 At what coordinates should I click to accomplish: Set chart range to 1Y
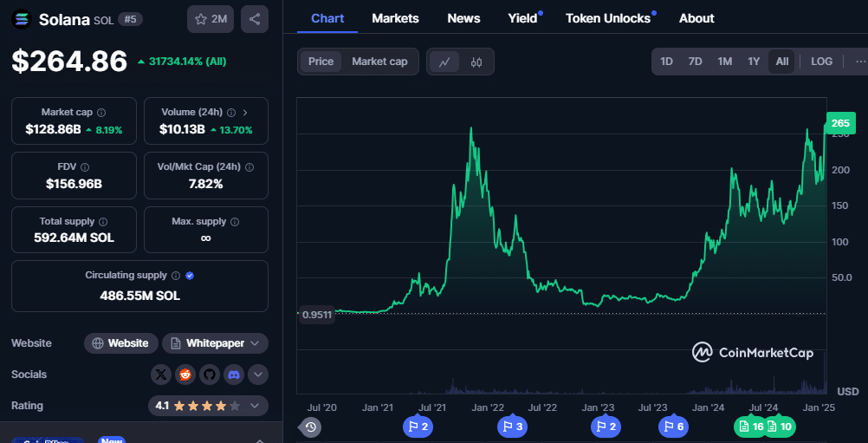pyautogui.click(x=754, y=62)
